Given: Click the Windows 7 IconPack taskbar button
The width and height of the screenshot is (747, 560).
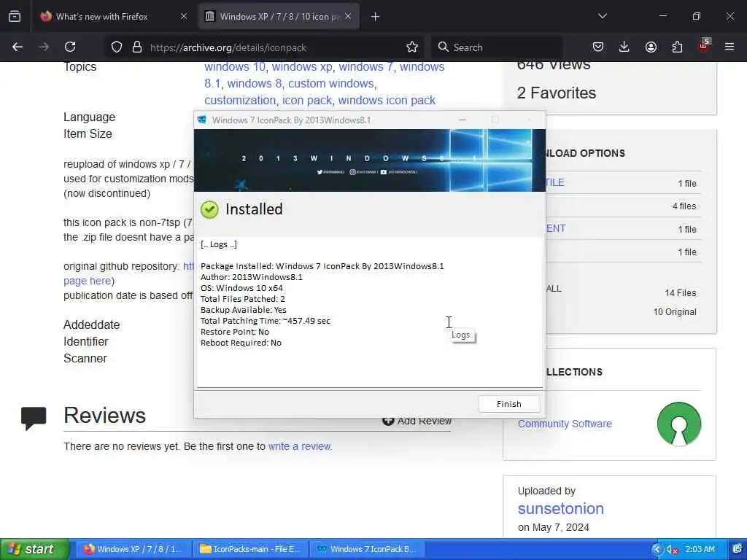Looking at the screenshot, I should (x=367, y=549).
